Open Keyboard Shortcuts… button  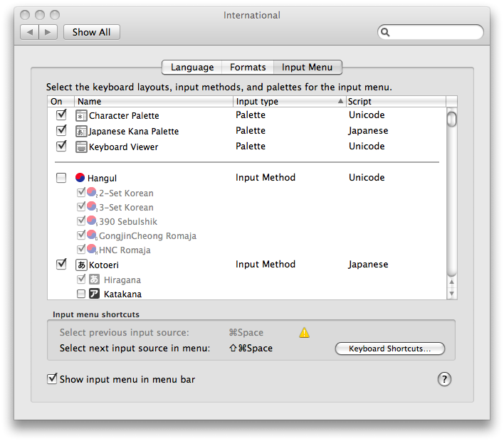coord(390,349)
